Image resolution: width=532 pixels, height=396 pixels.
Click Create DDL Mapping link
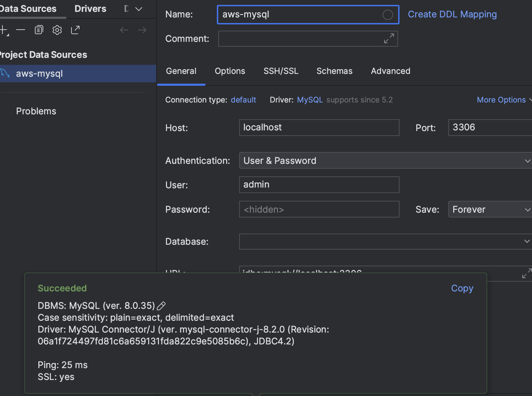pyautogui.click(x=452, y=14)
